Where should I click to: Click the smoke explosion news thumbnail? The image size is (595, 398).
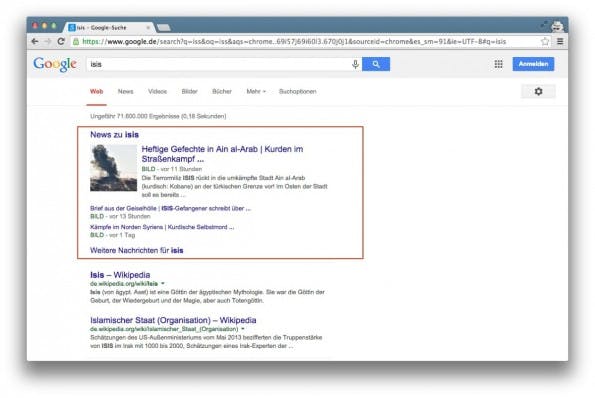(113, 168)
